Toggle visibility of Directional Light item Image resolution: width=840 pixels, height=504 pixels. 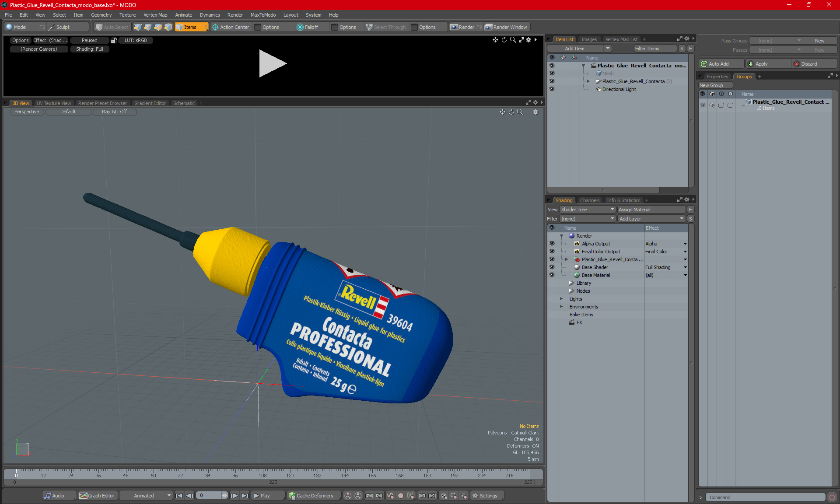click(552, 89)
